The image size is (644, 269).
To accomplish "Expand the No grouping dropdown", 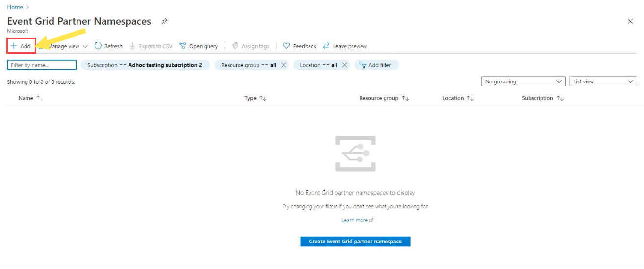I will 524,82.
